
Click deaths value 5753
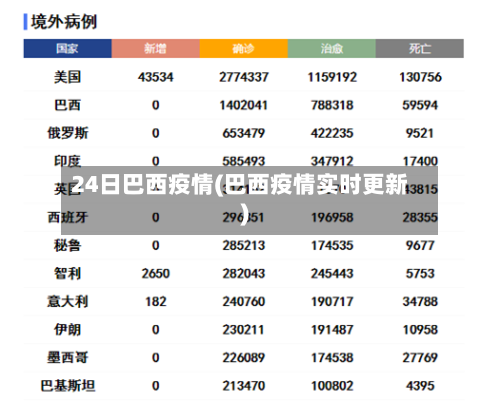coord(420,274)
